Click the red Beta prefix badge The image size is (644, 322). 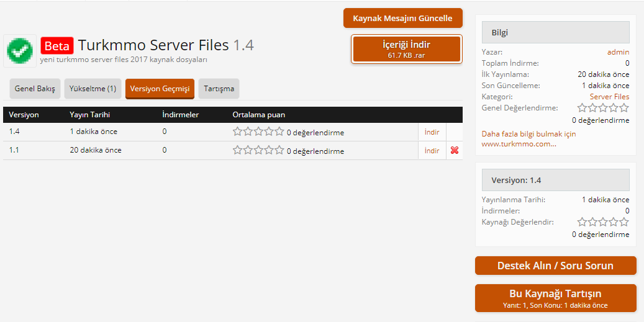pos(57,45)
